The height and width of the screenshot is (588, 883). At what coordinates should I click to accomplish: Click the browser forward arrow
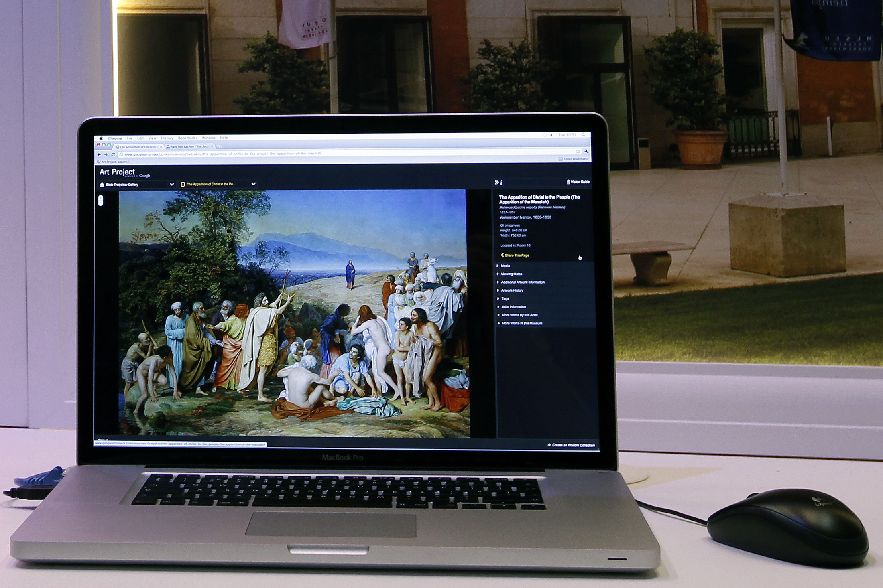[106, 154]
